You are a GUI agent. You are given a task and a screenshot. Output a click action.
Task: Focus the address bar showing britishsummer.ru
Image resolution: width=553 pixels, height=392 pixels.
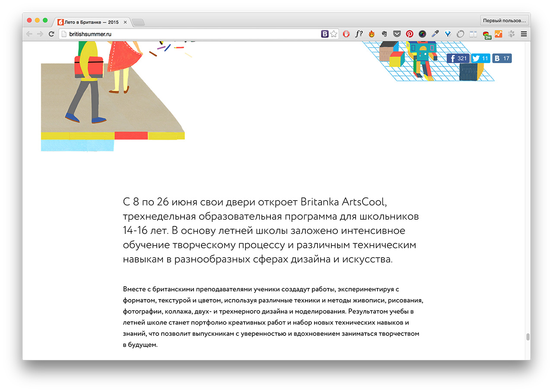tap(190, 34)
